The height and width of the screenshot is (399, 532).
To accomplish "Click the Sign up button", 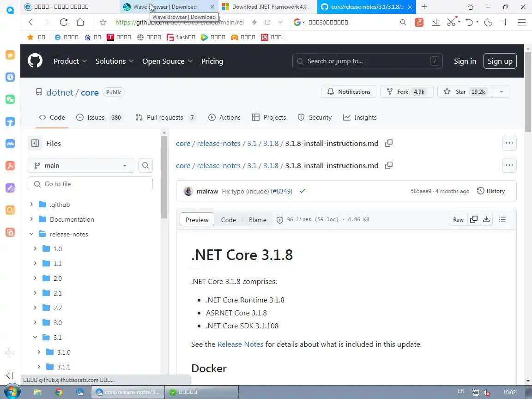I will [500, 61].
